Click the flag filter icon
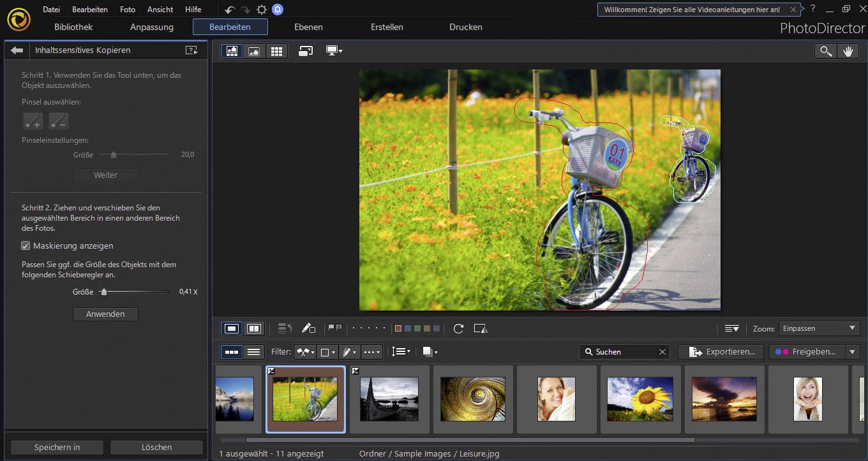The height and width of the screenshot is (461, 868). point(333,328)
